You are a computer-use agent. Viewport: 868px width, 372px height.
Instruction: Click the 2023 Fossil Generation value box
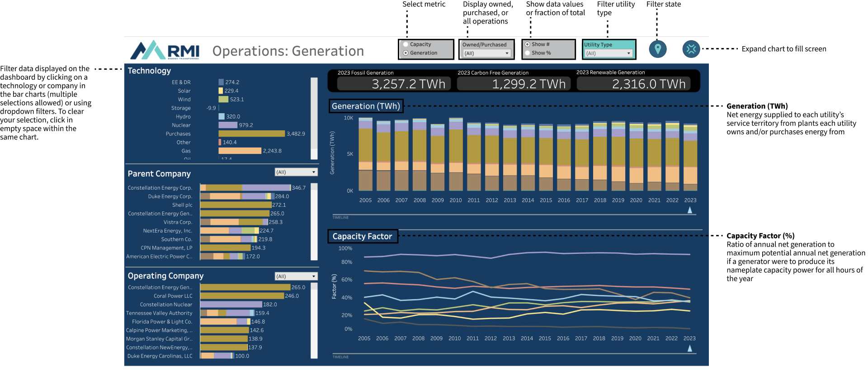[394, 84]
